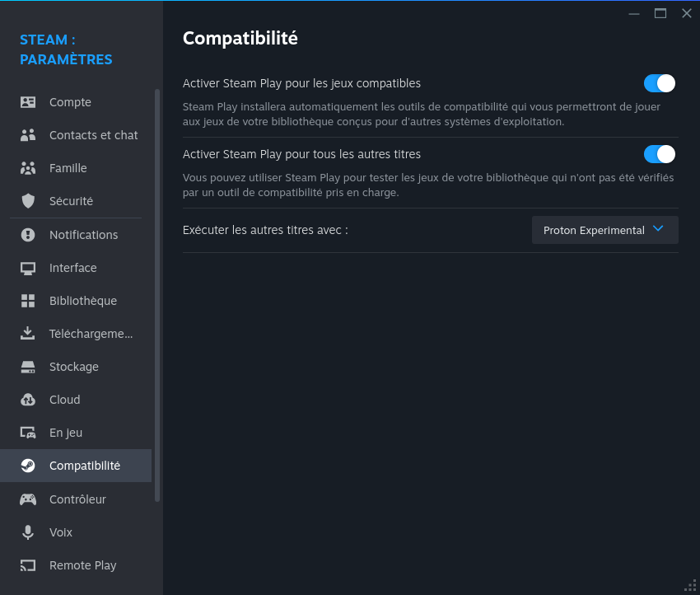Click the Contrôleur gamepad icon

tap(28, 499)
